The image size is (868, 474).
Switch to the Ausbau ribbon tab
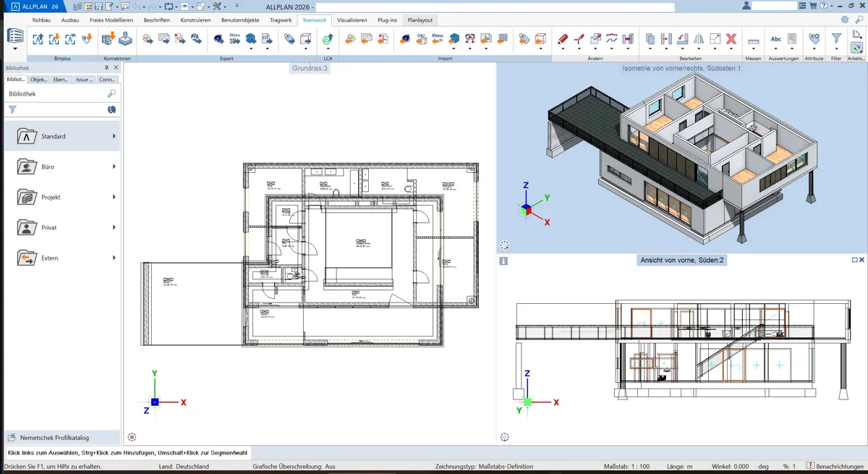(x=70, y=20)
